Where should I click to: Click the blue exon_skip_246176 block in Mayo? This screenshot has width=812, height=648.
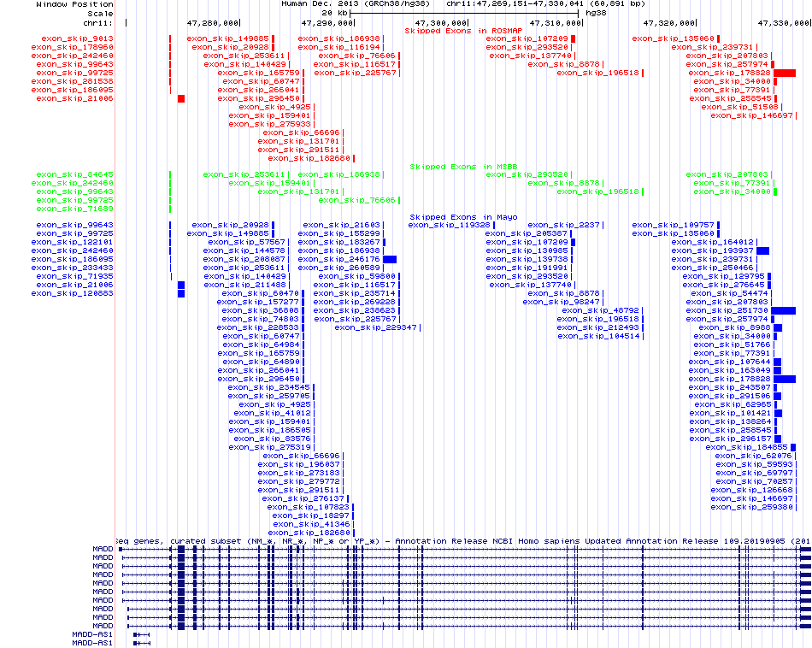pyautogui.click(x=390, y=259)
